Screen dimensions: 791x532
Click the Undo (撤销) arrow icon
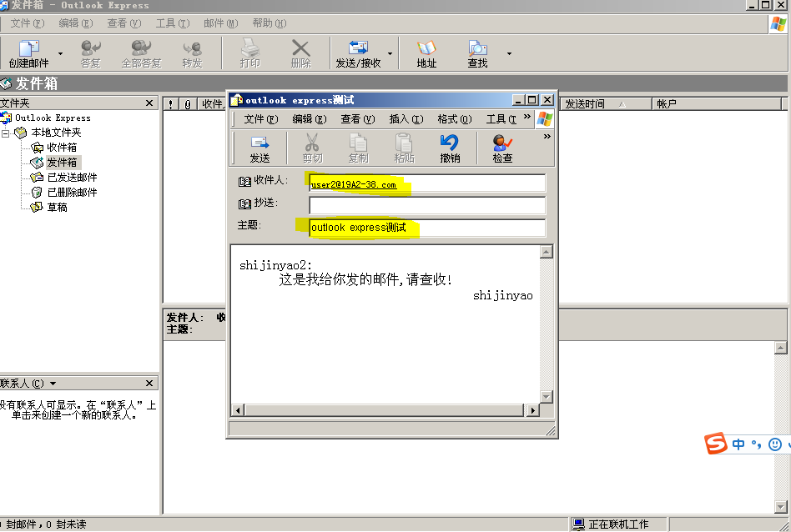click(449, 143)
